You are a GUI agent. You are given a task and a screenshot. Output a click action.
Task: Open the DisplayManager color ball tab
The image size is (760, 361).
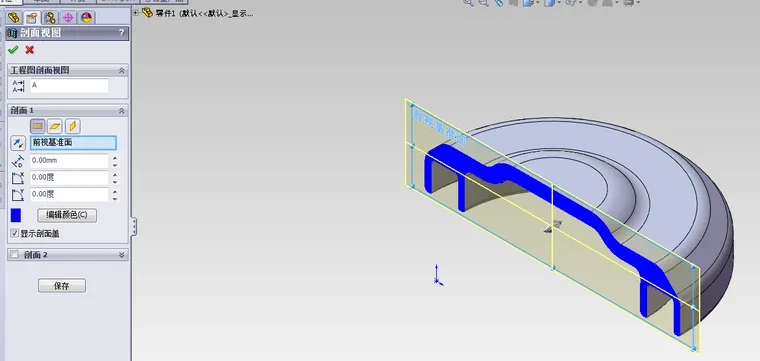86,18
